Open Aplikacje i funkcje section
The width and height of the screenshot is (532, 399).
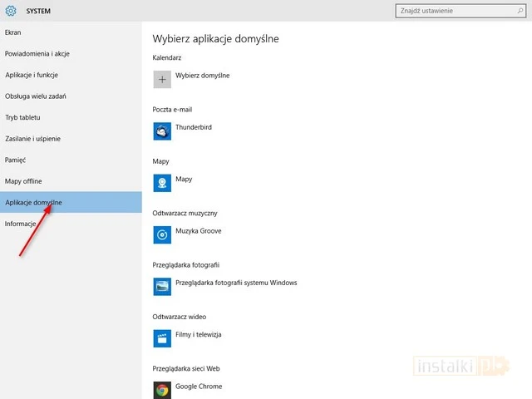coord(32,75)
